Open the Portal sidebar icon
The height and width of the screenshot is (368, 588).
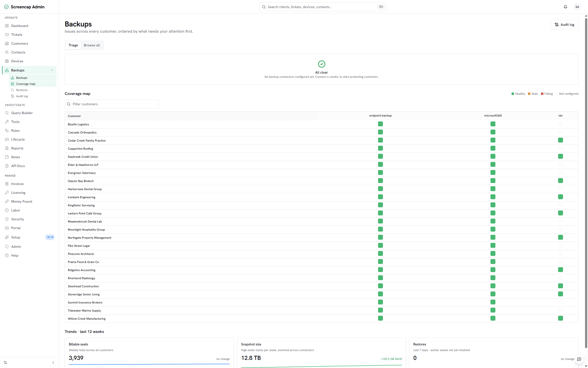point(7,228)
